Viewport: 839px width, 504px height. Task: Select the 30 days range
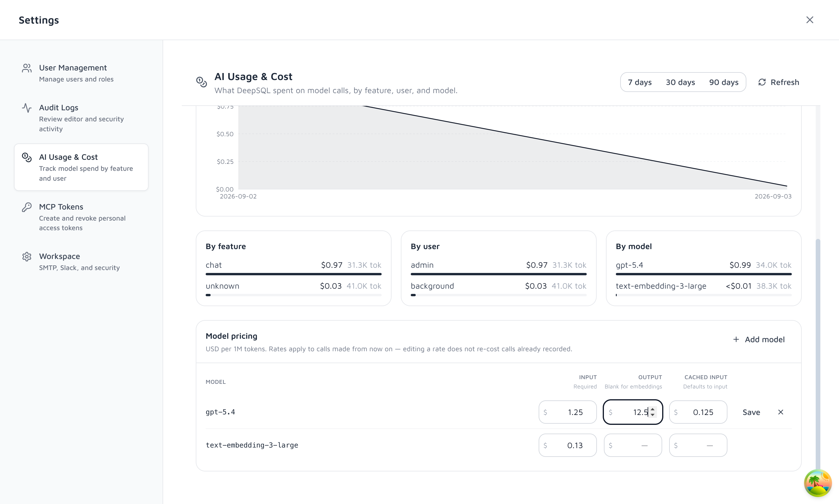click(x=680, y=82)
